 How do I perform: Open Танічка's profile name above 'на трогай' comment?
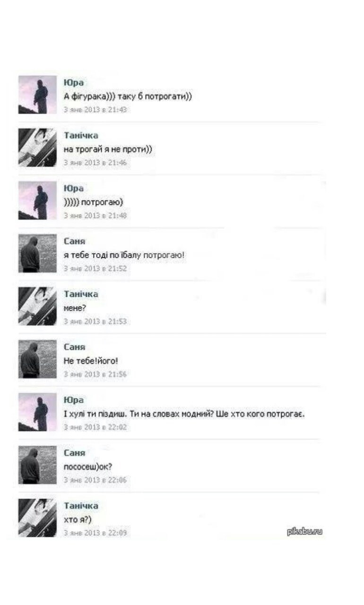(x=81, y=136)
